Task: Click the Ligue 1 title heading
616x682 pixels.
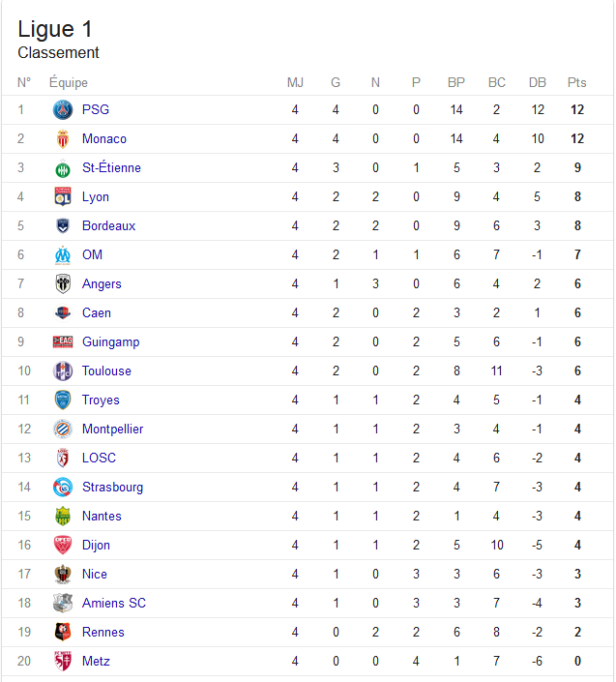Action: pyautogui.click(x=55, y=30)
